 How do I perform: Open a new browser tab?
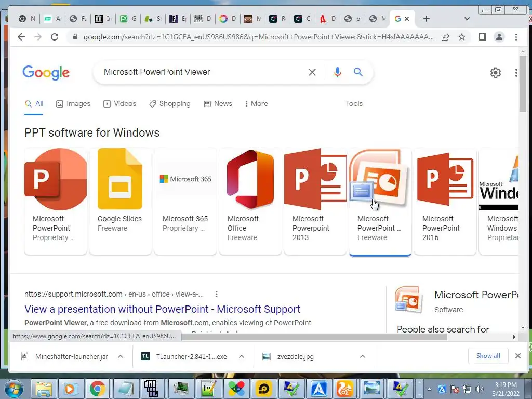coord(427,19)
